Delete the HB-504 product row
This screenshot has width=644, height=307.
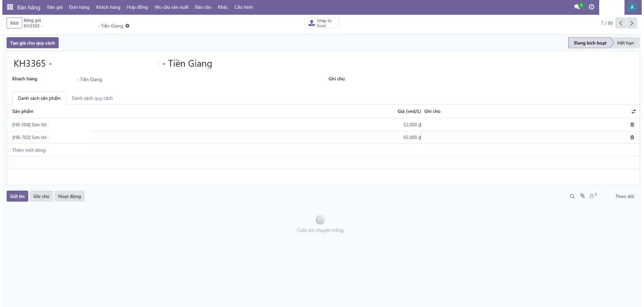tap(632, 125)
